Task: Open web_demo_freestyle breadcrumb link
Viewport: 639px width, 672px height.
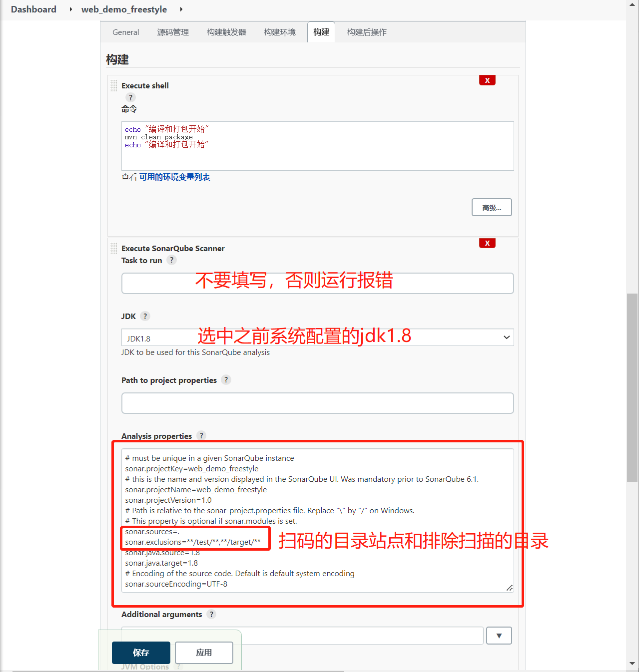Action: pyautogui.click(x=124, y=9)
